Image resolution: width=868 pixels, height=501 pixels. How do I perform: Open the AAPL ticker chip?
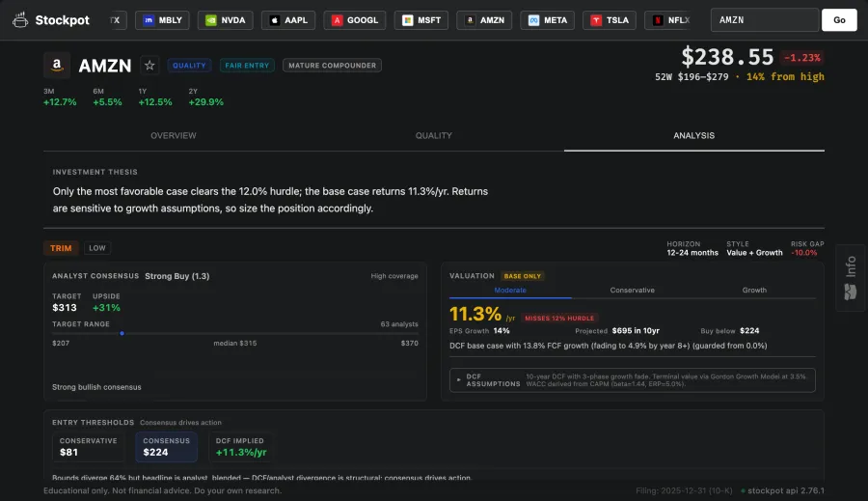click(288, 20)
